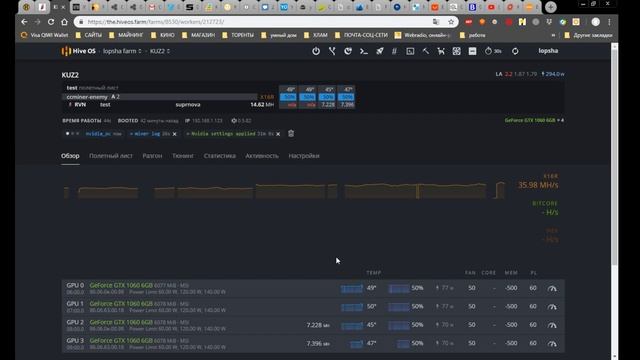
Task: Open the remote shell window icon
Action: [x=410, y=51]
